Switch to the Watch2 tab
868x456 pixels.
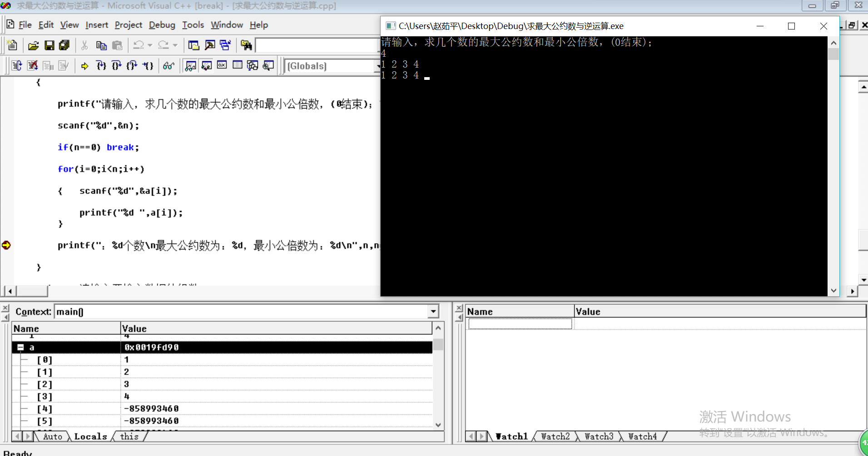(x=555, y=436)
